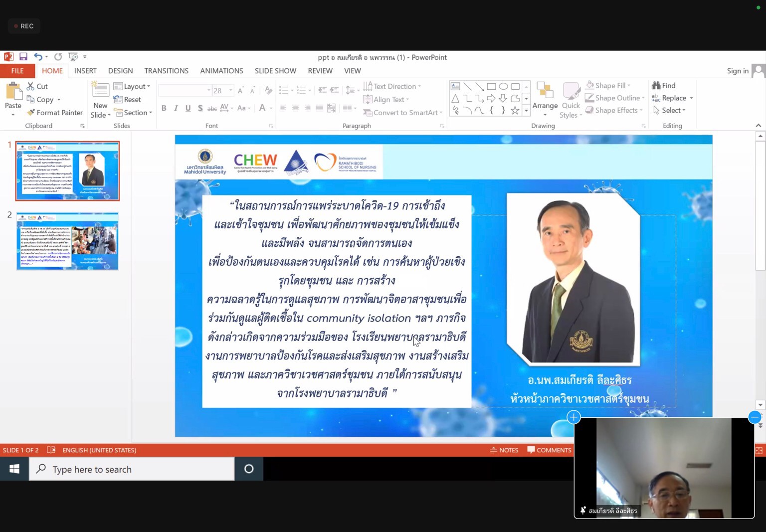Open Shape Fill dropdown
The image size is (766, 532).
(x=608, y=86)
